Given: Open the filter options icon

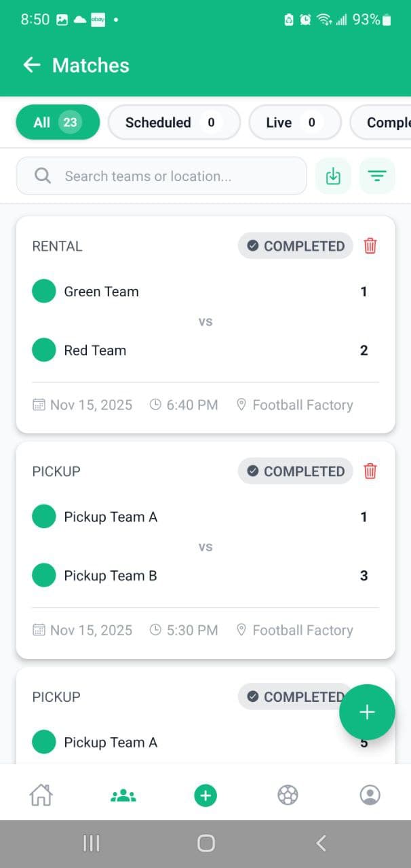Looking at the screenshot, I should point(377,175).
